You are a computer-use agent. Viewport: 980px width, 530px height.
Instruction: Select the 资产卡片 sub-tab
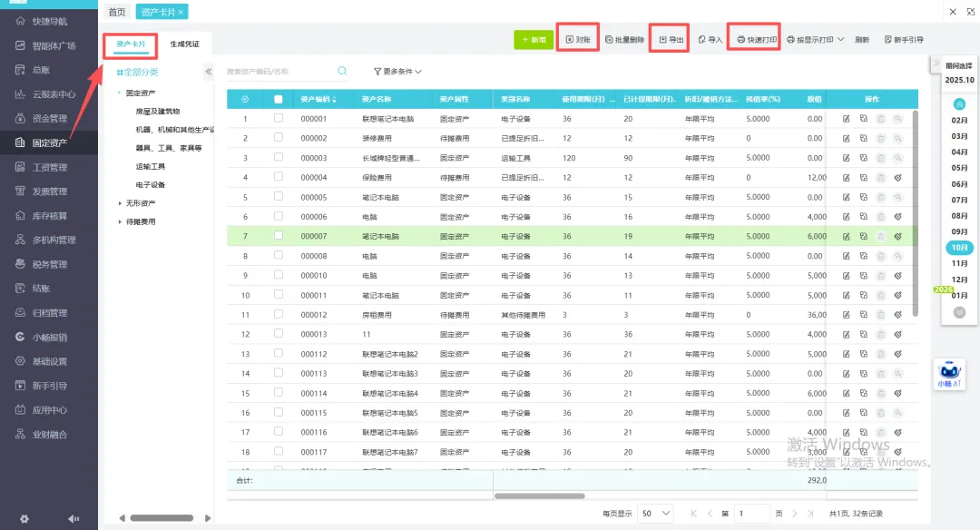pos(131,44)
